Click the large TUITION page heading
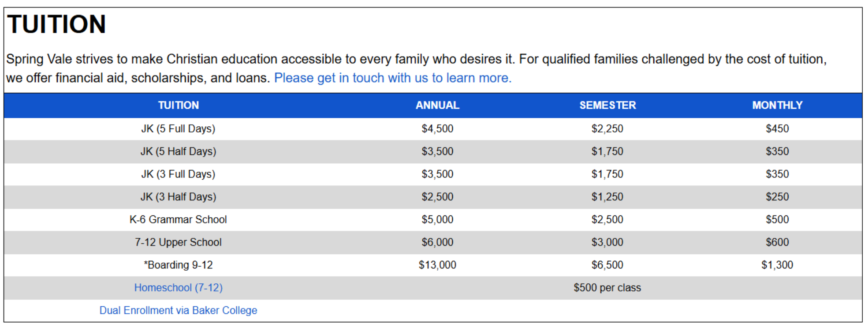The height and width of the screenshot is (324, 868). [x=56, y=24]
